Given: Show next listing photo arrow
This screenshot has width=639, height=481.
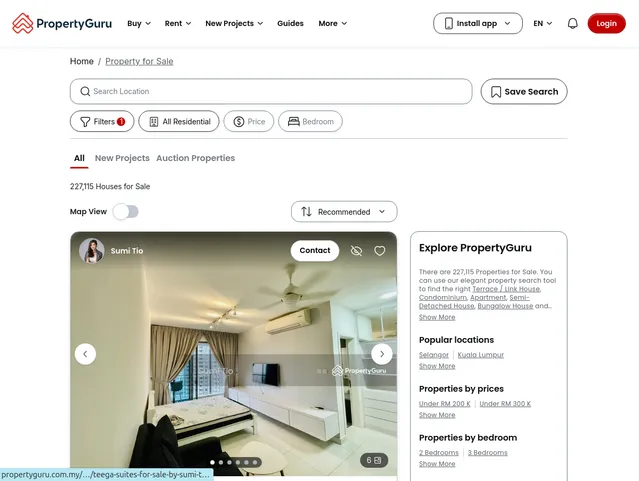Looking at the screenshot, I should click(x=382, y=354).
